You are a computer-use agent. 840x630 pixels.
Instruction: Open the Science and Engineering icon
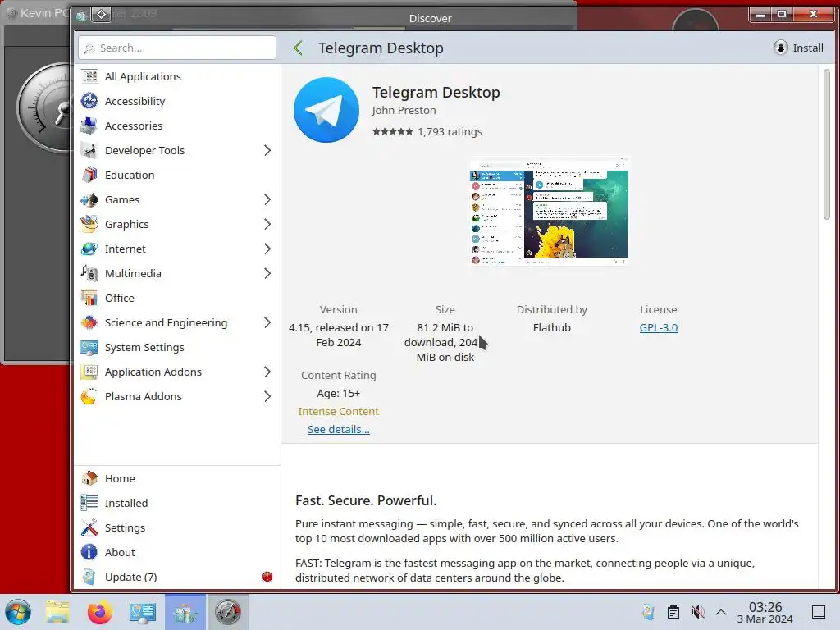[x=89, y=323]
